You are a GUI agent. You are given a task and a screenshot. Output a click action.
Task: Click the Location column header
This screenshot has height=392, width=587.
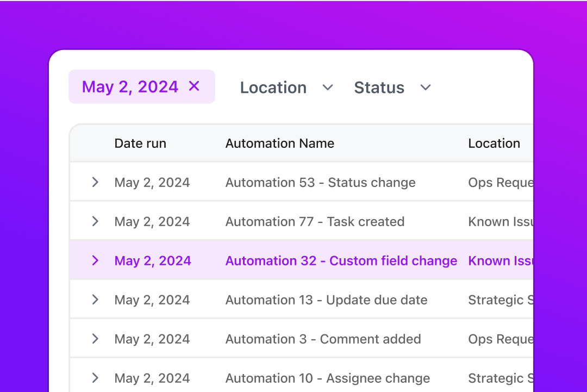[x=494, y=143]
